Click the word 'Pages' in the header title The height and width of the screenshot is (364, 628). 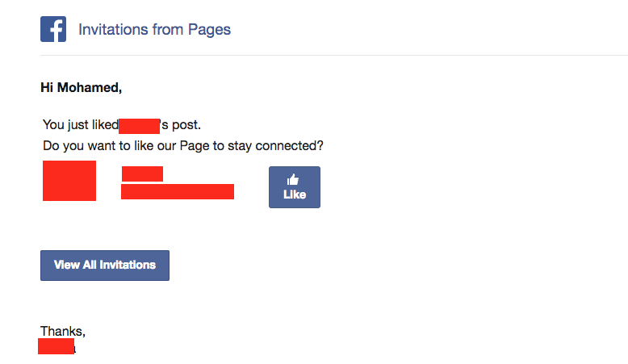[209, 30]
